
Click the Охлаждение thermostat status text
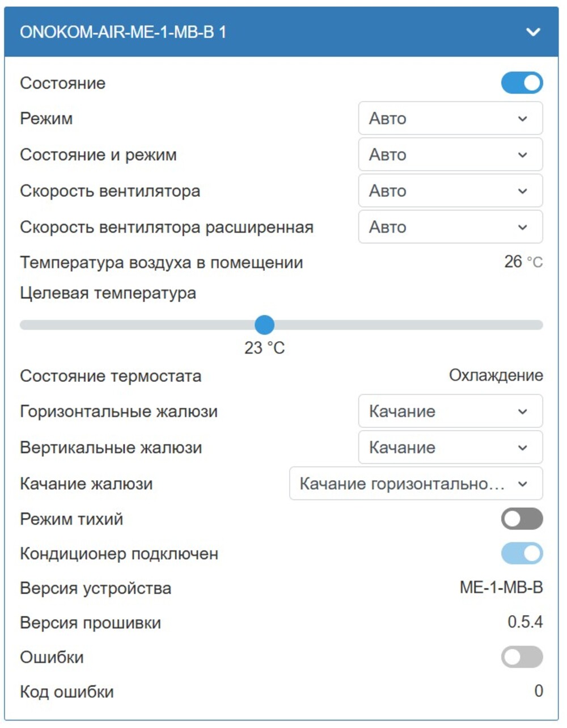tap(495, 376)
